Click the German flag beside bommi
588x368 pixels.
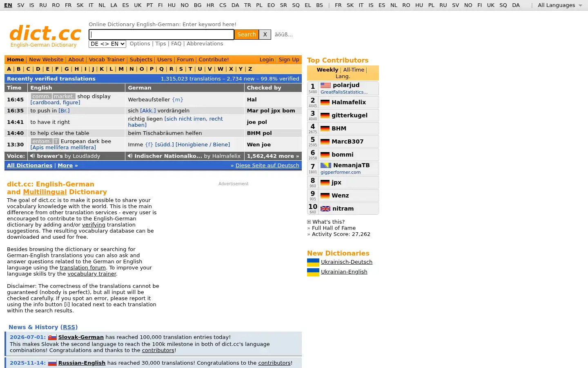pyautogui.click(x=325, y=155)
